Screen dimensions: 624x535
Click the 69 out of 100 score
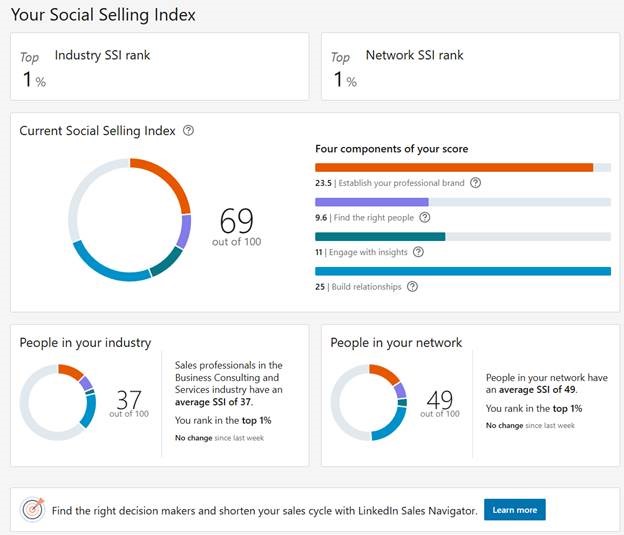click(236, 227)
